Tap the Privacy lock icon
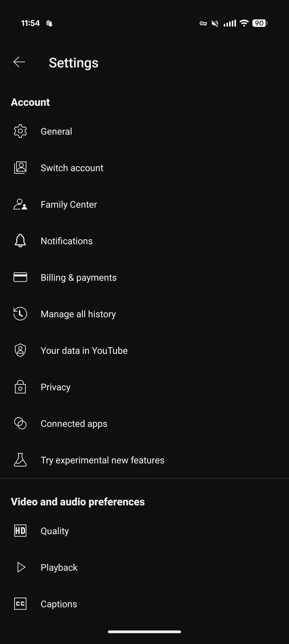 (x=20, y=387)
